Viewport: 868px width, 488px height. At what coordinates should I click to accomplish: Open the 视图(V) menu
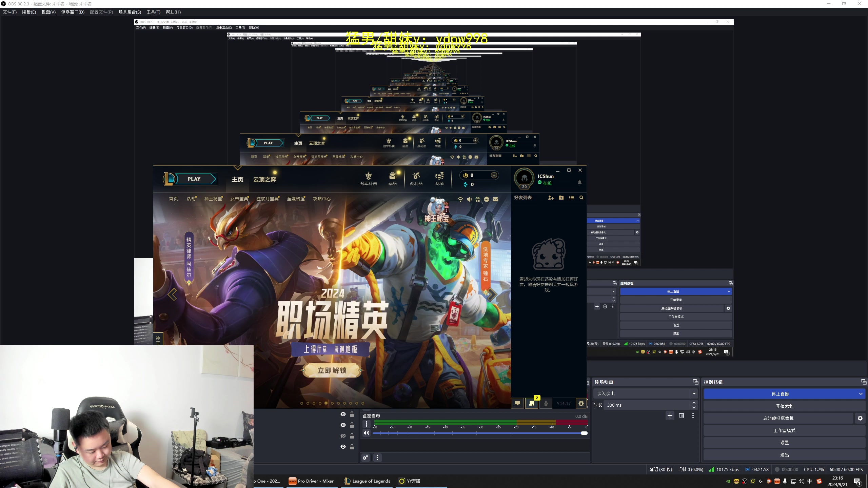click(x=48, y=12)
